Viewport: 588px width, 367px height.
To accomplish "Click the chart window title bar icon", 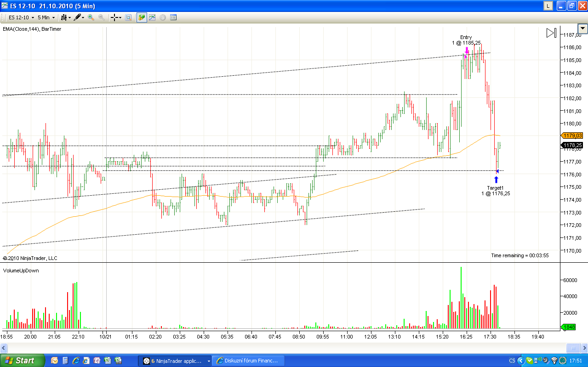I will click(x=4, y=6).
